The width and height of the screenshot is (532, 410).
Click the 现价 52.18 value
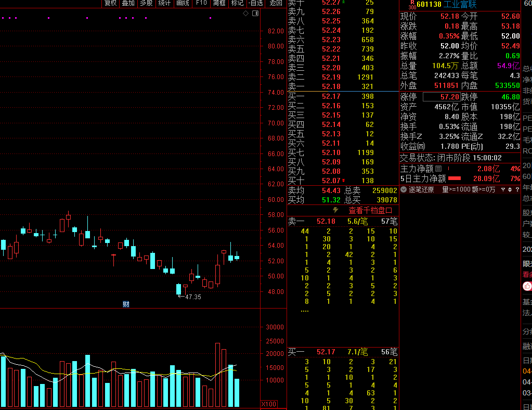pos(449,16)
